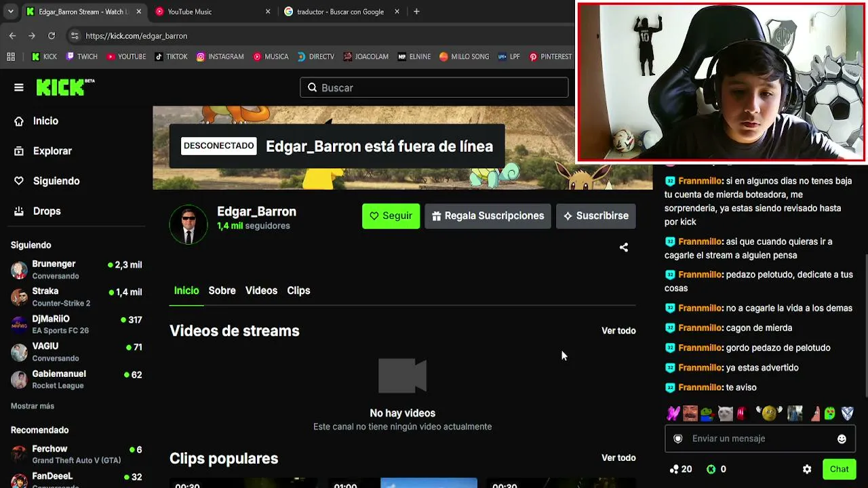The height and width of the screenshot is (488, 868).
Task: Send message with green Chat button
Action: pos(839,469)
